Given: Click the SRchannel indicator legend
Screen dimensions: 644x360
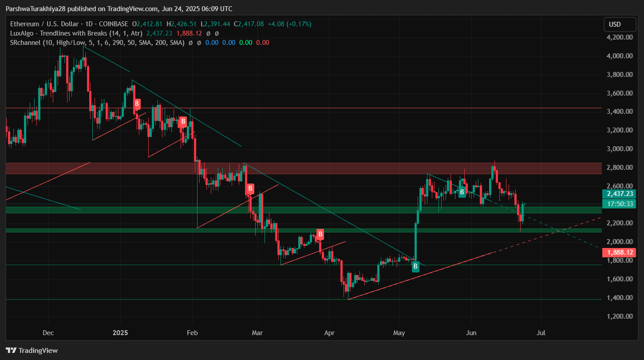Looking at the screenshot, I should 97,43.
